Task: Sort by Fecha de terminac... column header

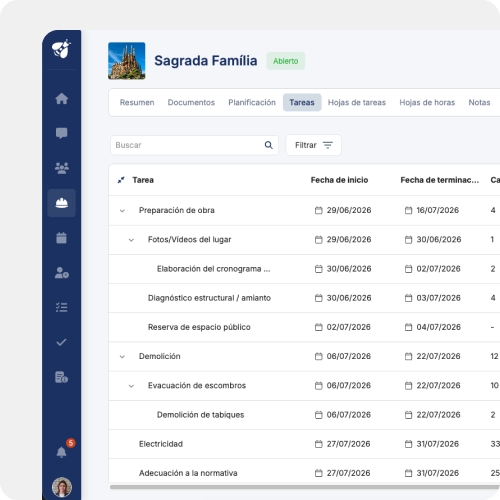Action: pos(440,180)
